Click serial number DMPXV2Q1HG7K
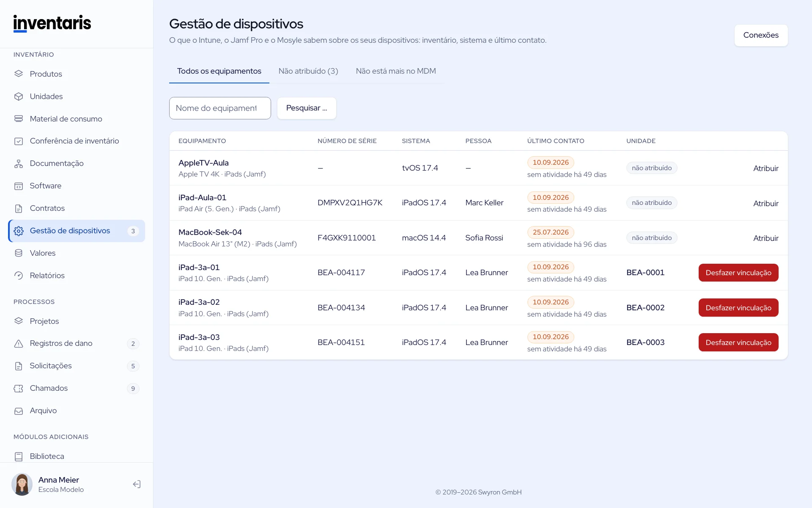812x508 pixels. [350, 203]
